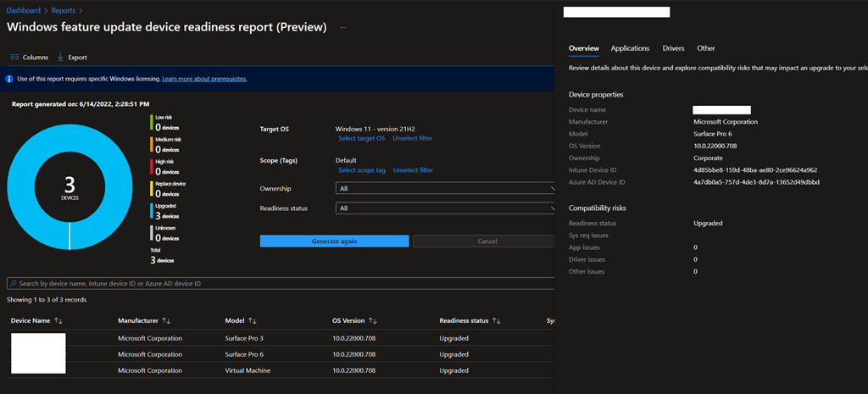Click the search magnifier icon
Screen dimensions: 868x394
(13, 284)
